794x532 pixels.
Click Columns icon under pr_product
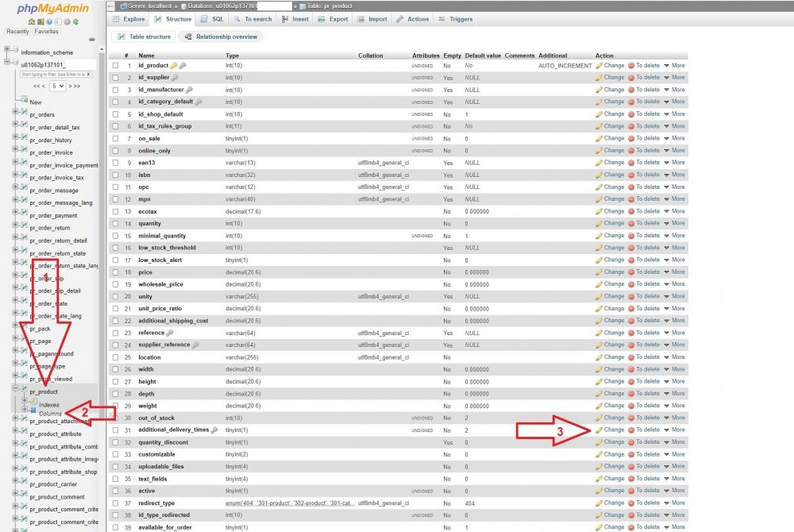pos(33,411)
